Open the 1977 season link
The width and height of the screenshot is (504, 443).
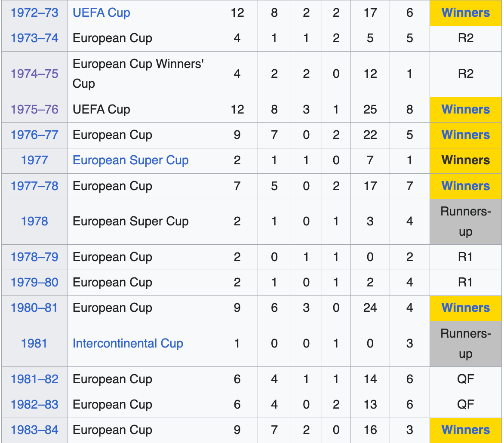[34, 160]
